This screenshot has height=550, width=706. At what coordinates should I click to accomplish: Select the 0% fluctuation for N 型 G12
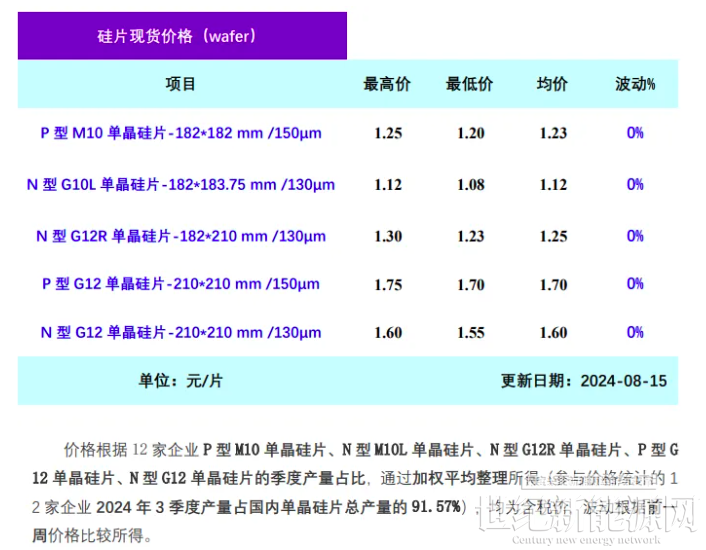click(635, 333)
